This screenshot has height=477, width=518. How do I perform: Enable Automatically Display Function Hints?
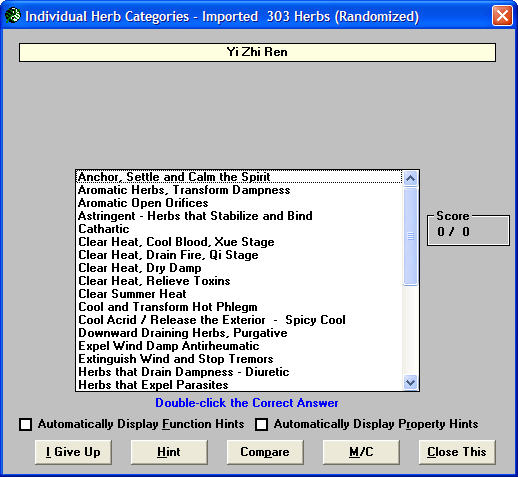click(26, 425)
